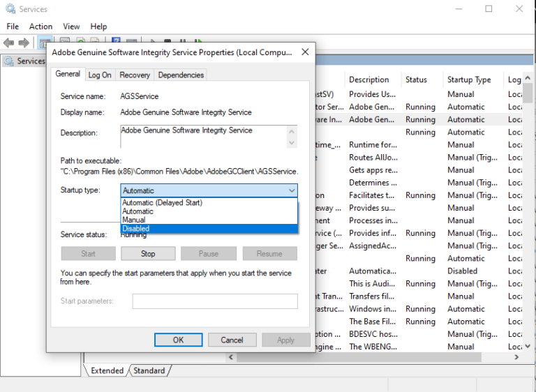The width and height of the screenshot is (536, 392).
Task: Choose Automatic (Delayed Start) from the list
Action: (209, 203)
